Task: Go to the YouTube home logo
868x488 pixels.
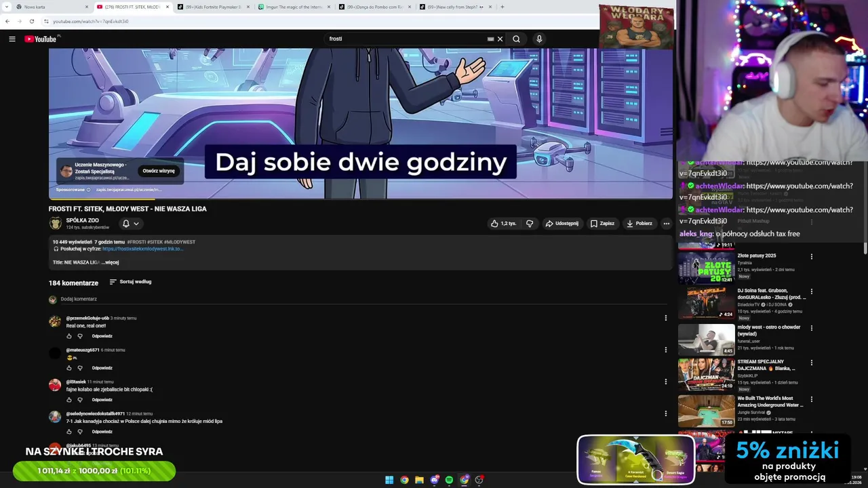Action: tap(41, 39)
